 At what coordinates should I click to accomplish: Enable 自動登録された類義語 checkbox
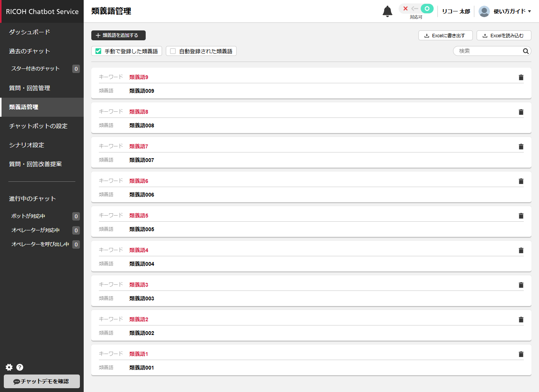coord(173,51)
